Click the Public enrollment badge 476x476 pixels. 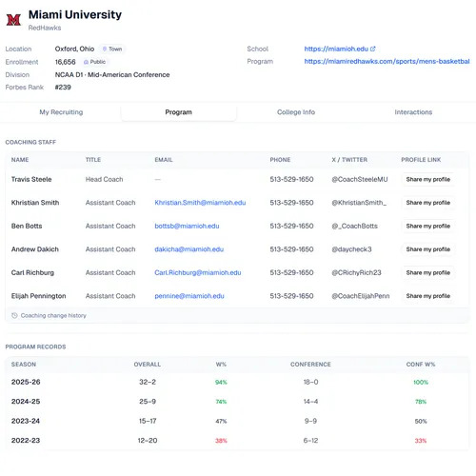pos(94,62)
